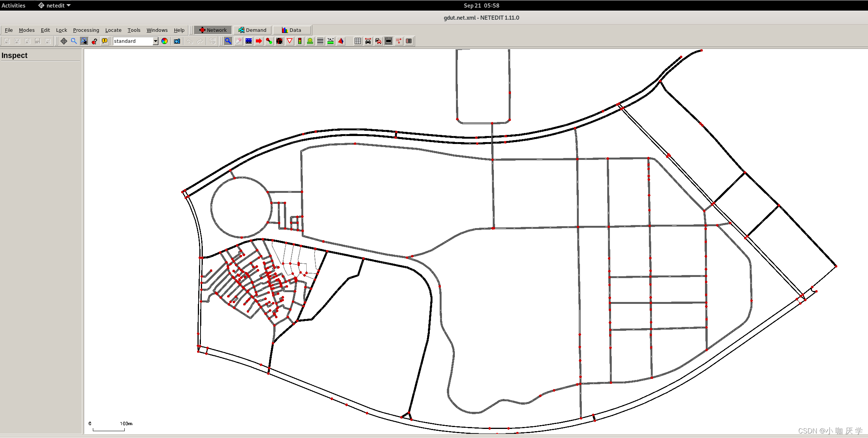Select the red arrow Move mode

[259, 41]
